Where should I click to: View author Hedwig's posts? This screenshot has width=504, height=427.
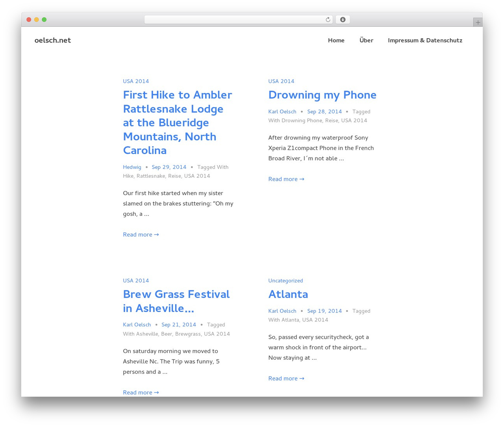pyautogui.click(x=132, y=167)
